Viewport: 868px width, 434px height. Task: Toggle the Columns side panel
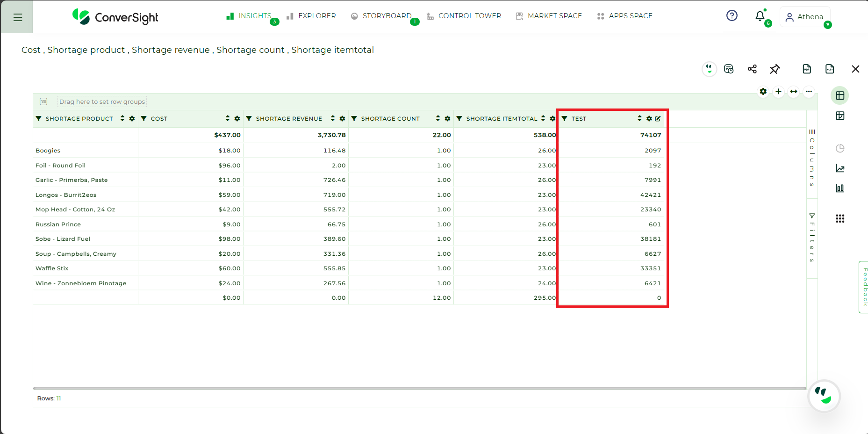tap(812, 158)
